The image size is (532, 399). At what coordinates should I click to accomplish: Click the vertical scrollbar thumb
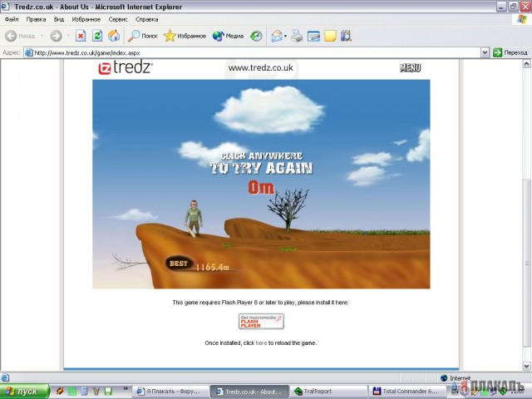point(526,264)
